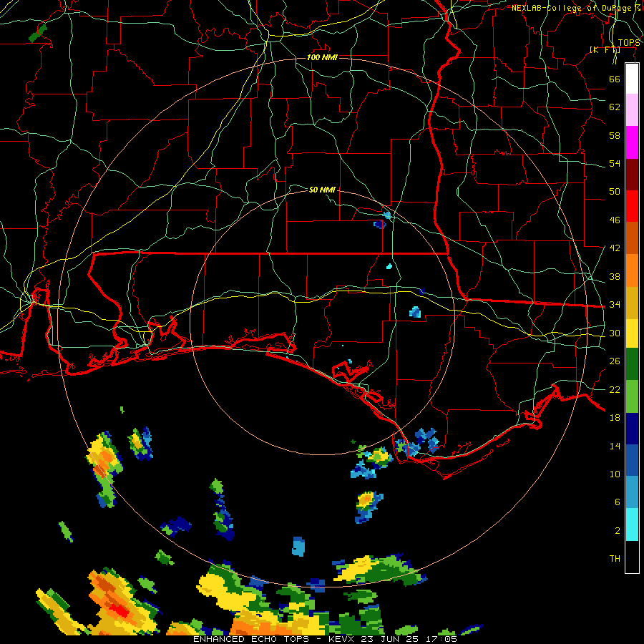The width and height of the screenshot is (644, 644).
Task: Click legend value '42'
Action: tap(615, 248)
